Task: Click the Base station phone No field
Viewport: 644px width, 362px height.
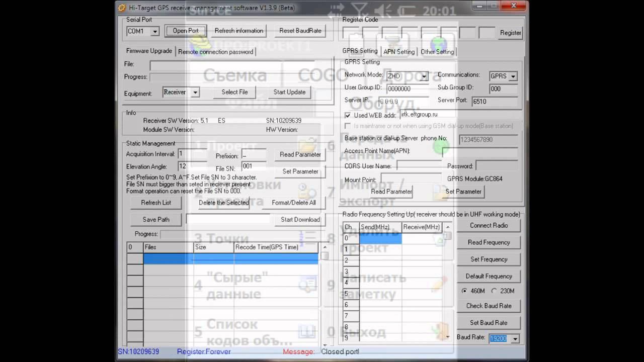Action: pos(489,139)
